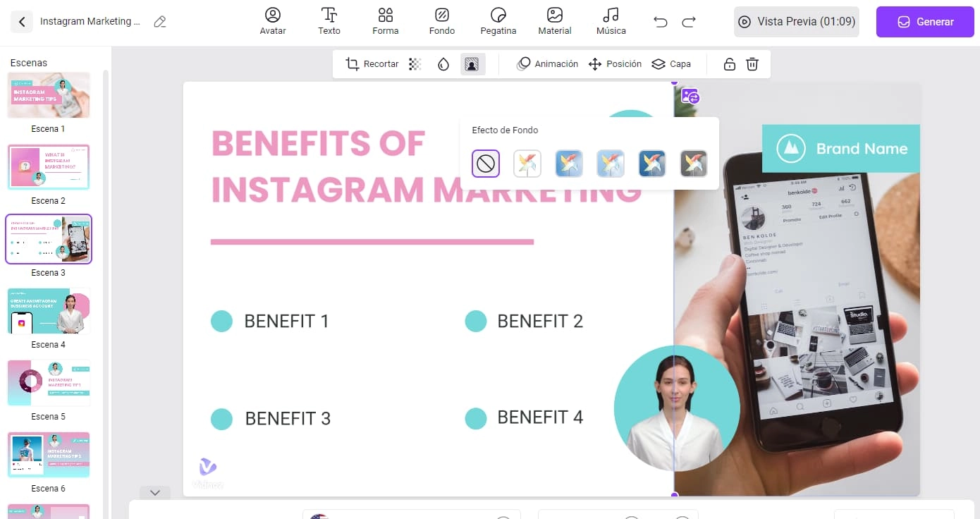Screen dimensions: 980x519
Task: Select the Escena 4 thumbnail
Action: pyautogui.click(x=49, y=311)
